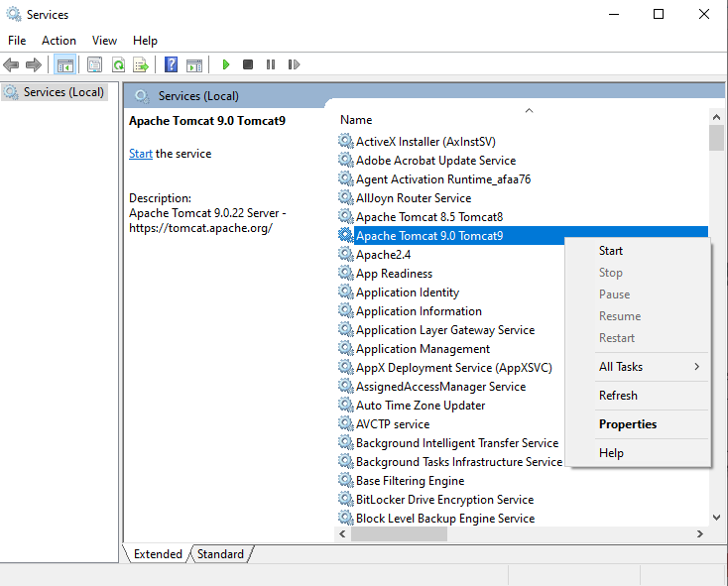Select Auto Time Zone Updater row
This screenshot has height=586, width=728.
pos(421,406)
